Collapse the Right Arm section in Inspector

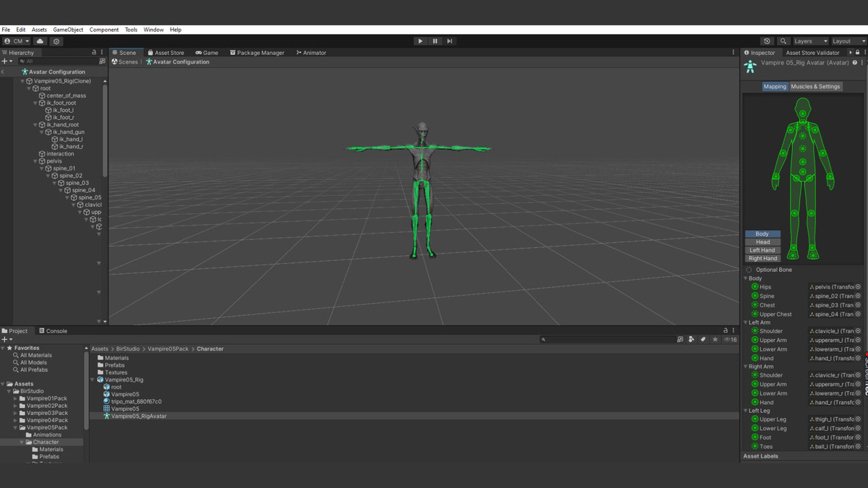click(x=746, y=367)
